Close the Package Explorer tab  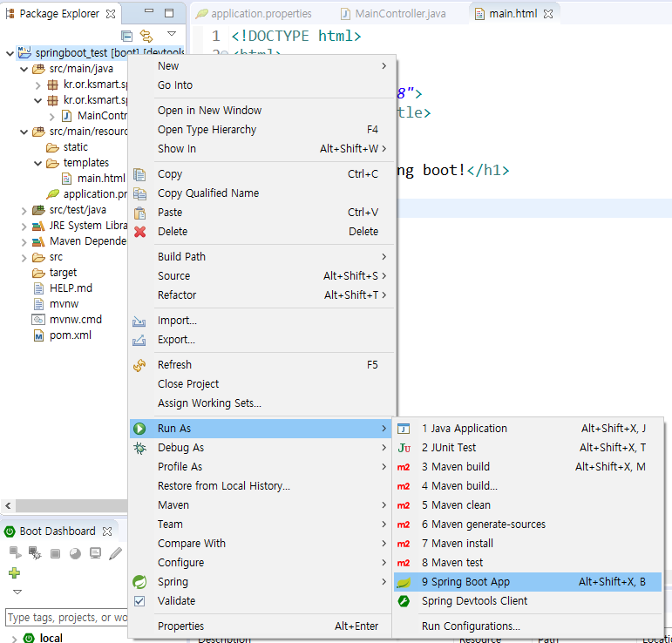point(111,14)
